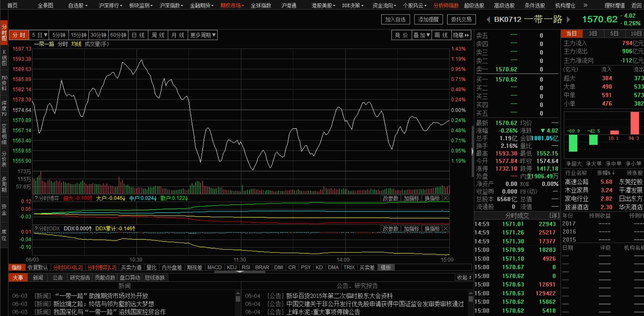Open 深度F9 from the left sidebar
The width and height of the screenshot is (644, 316).
tap(4, 108)
